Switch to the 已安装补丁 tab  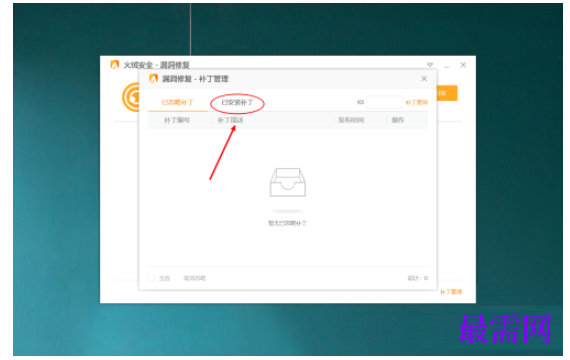click(237, 103)
